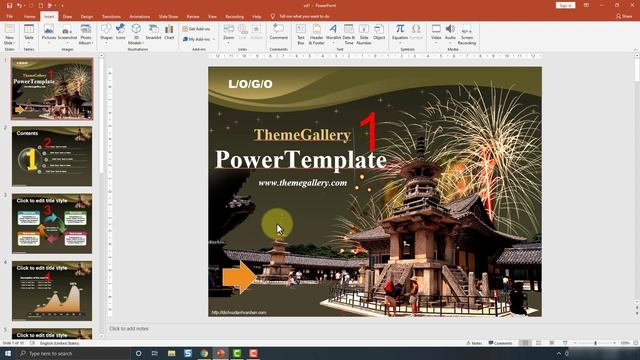
Task: Add a Comment from the ribbon
Action: click(278, 32)
